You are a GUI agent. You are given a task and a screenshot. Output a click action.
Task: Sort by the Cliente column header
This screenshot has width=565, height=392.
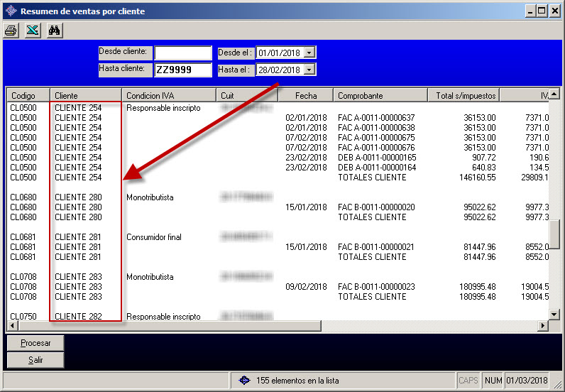point(85,95)
